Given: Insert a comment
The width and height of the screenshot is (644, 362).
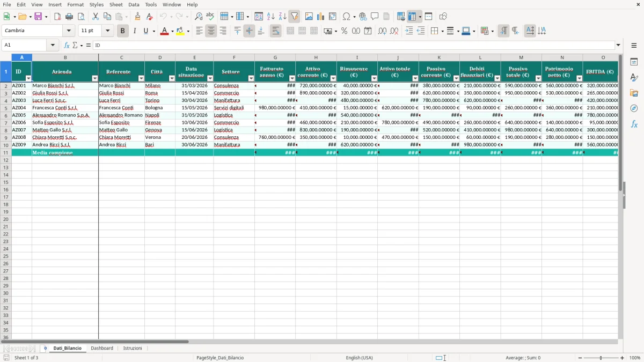Looking at the screenshot, I should pos(375,17).
